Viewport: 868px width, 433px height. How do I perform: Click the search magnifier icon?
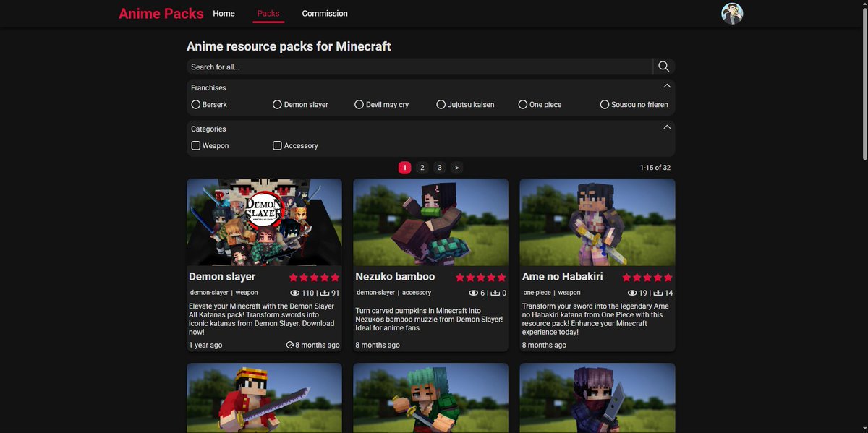pos(664,67)
